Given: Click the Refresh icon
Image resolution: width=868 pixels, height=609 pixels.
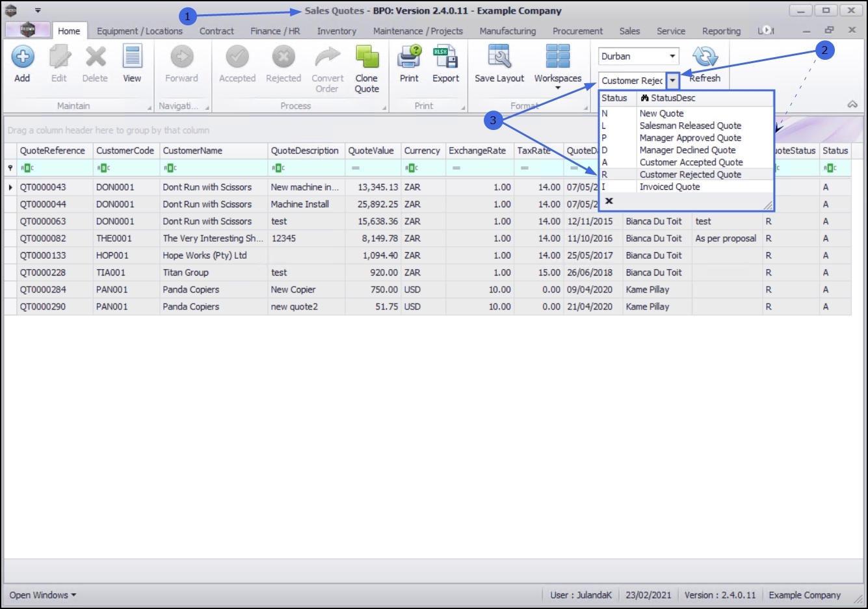Looking at the screenshot, I should [705, 57].
